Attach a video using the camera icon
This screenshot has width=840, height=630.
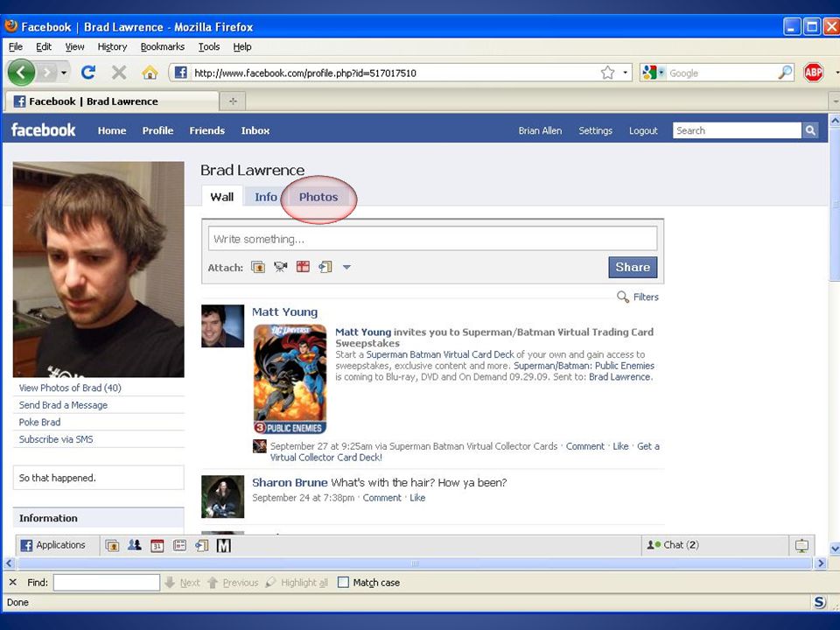pos(280,267)
